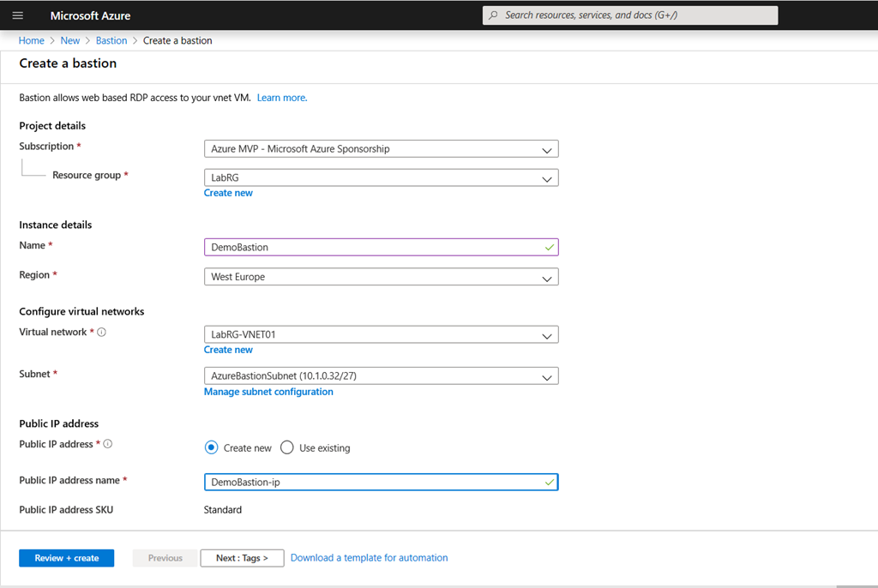This screenshot has width=878, height=588.
Task: Open the hamburger portal menu
Action: click(x=18, y=15)
